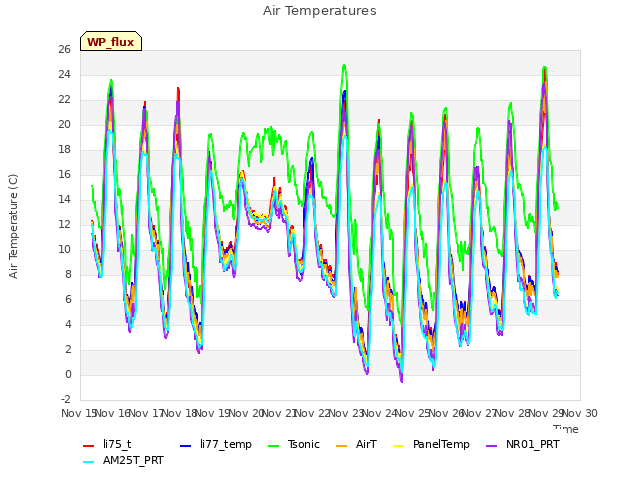Click the red li75_t legend color marker
Image resolution: width=640 pixels, height=480 pixels.
pyautogui.click(x=89, y=446)
